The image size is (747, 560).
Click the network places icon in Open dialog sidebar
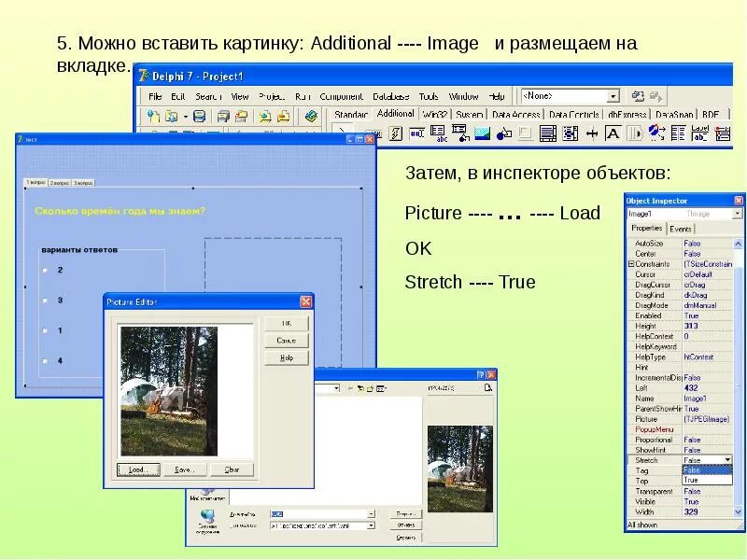(207, 523)
